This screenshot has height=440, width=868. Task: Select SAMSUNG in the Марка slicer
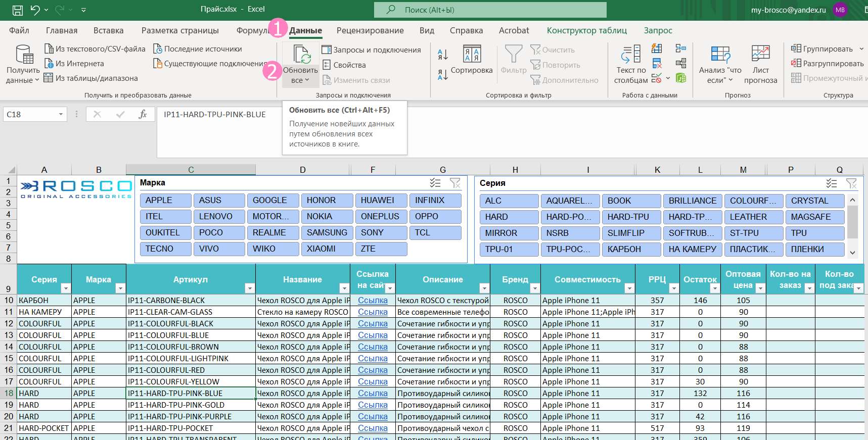click(327, 232)
